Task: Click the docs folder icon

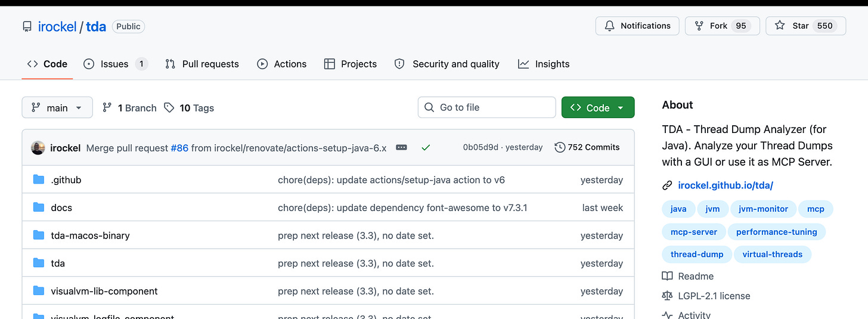Action: (x=39, y=207)
